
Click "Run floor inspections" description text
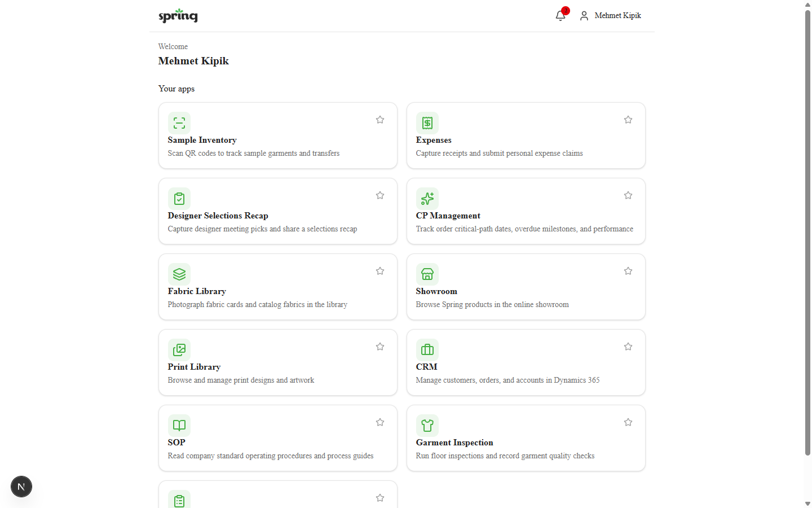505,456
